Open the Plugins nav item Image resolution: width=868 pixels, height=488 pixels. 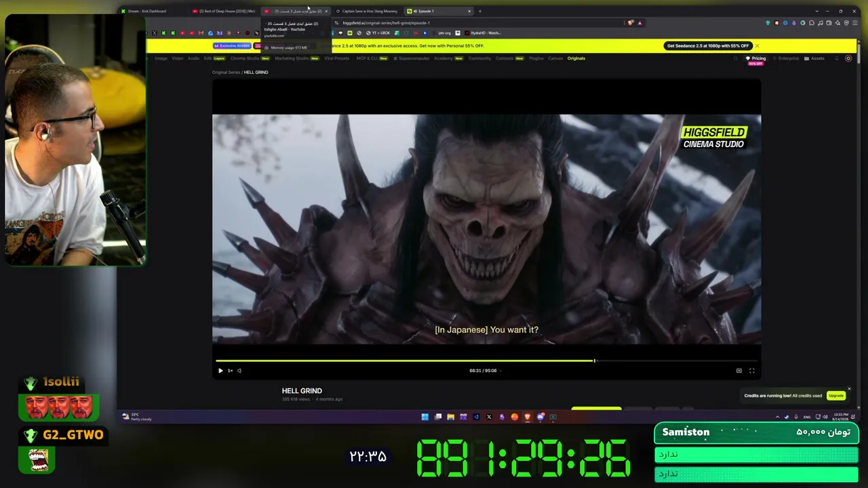tap(536, 58)
